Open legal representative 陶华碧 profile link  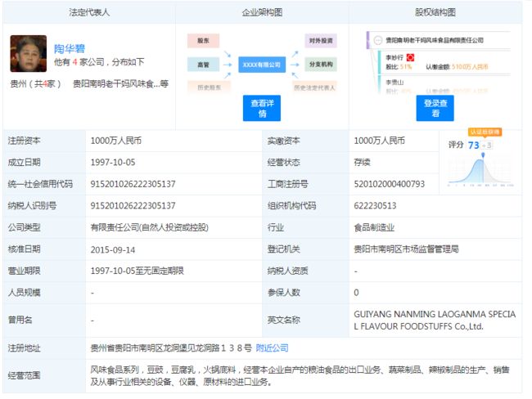coord(70,49)
